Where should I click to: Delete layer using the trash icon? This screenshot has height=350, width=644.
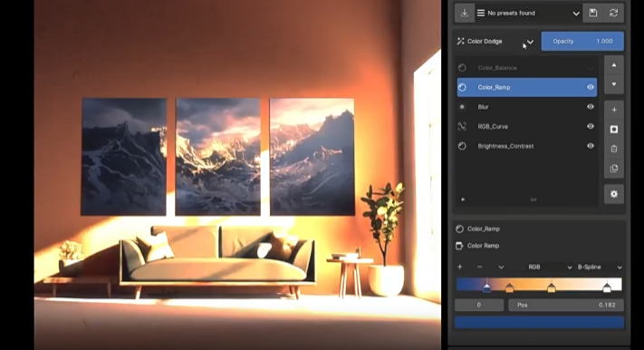coord(614,149)
